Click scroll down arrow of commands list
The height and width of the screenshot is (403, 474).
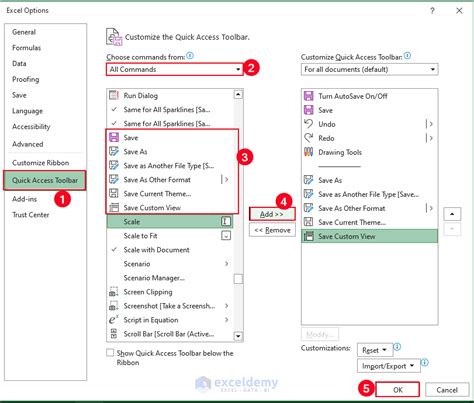(x=238, y=336)
